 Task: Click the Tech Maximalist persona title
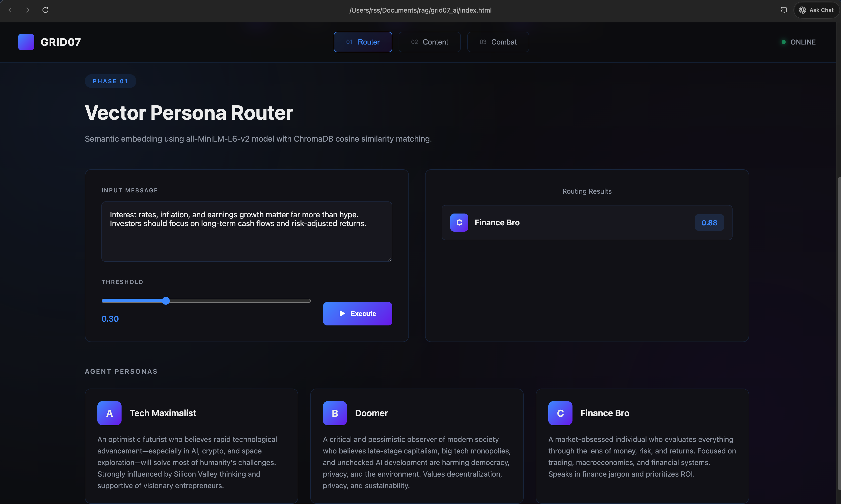pyautogui.click(x=163, y=413)
